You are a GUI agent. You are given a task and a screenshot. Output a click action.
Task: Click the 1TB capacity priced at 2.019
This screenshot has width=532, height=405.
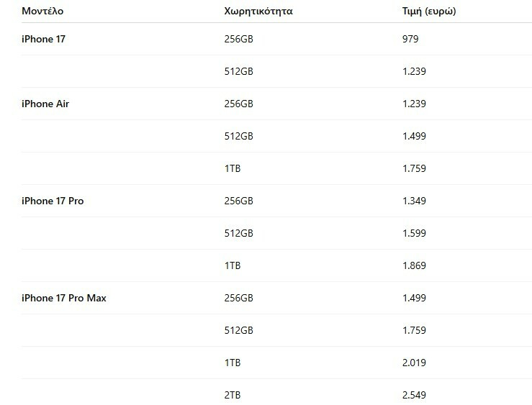pos(233,363)
